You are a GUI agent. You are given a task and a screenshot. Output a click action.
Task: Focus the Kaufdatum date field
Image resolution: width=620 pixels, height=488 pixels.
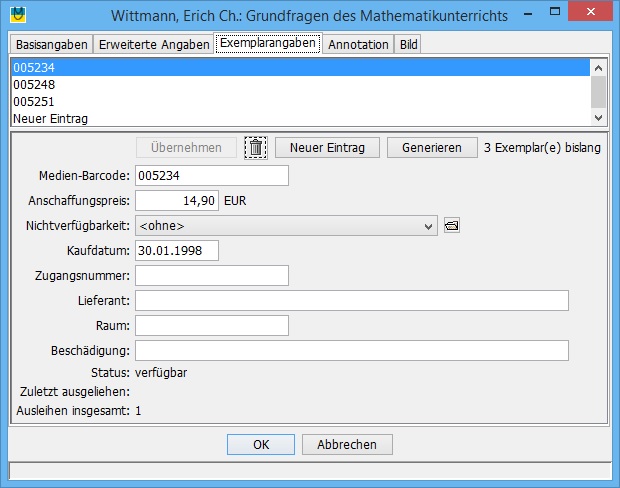(x=176, y=251)
